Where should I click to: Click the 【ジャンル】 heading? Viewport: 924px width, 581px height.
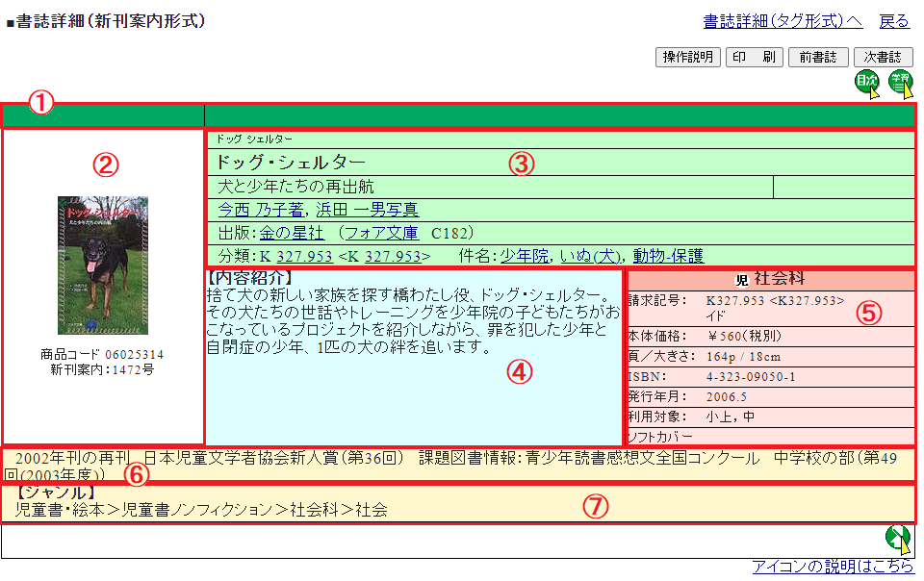(57, 493)
